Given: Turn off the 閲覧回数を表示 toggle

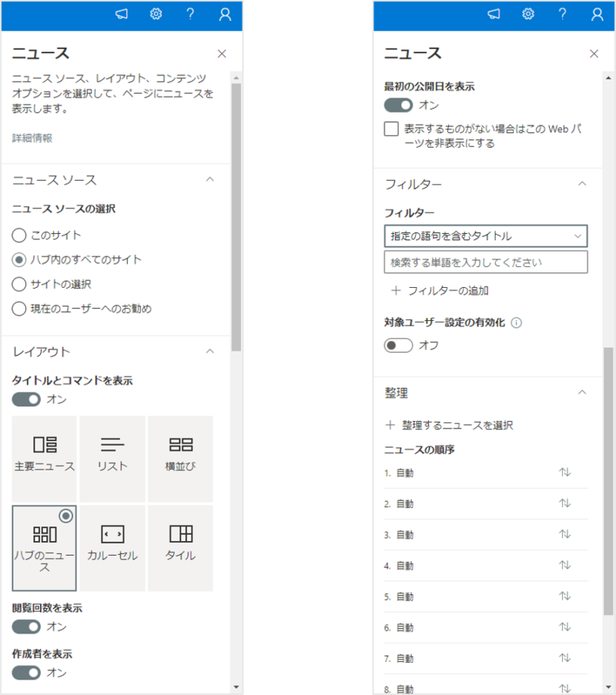Looking at the screenshot, I should [x=26, y=627].
